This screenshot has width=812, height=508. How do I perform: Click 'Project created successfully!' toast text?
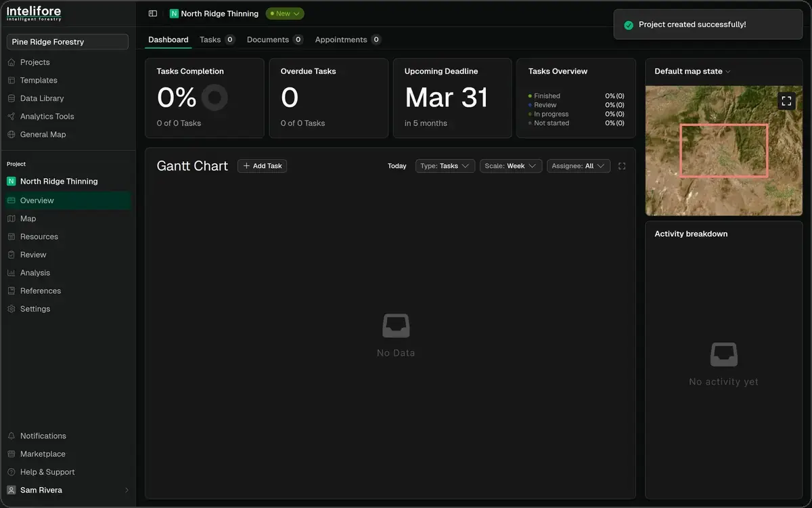pos(692,25)
